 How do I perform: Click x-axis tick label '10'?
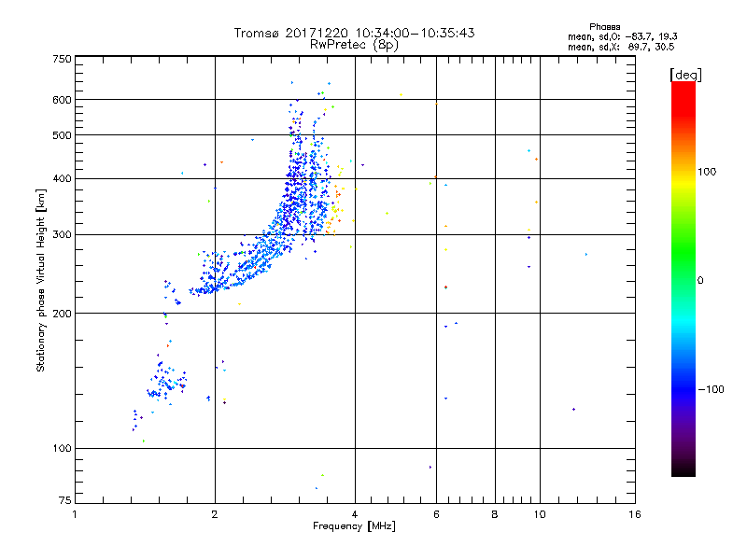tap(540, 514)
